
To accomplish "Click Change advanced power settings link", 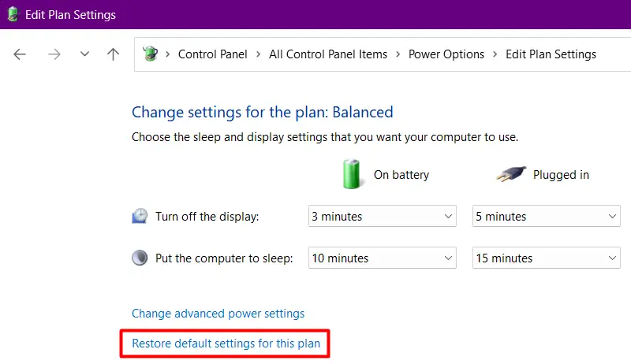I will [218, 314].
